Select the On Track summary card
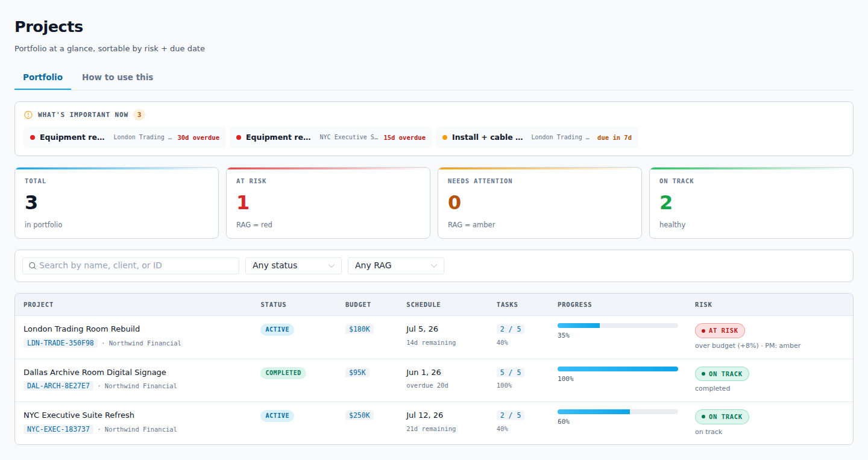Screen dimensions: 868x460 tap(751, 203)
